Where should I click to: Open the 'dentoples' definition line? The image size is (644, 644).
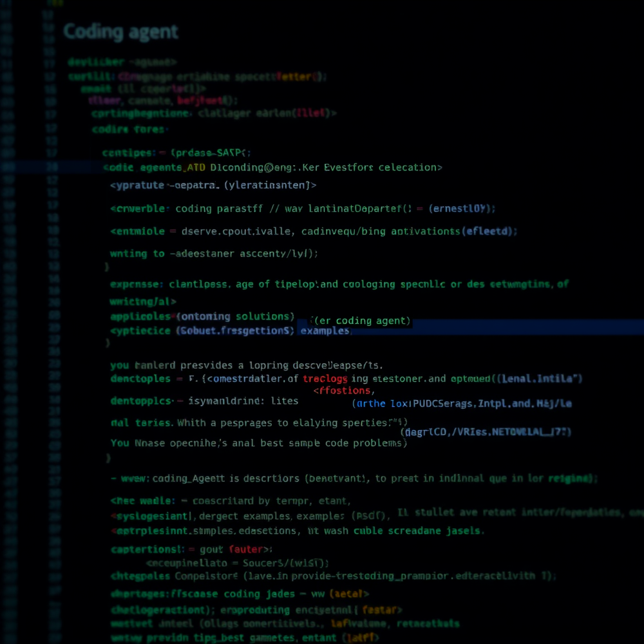click(x=140, y=379)
